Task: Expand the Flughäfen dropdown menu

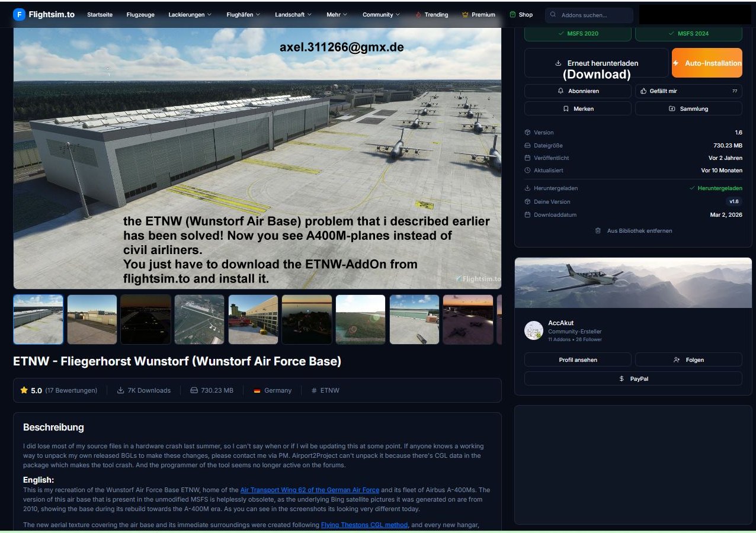Action: [244, 15]
